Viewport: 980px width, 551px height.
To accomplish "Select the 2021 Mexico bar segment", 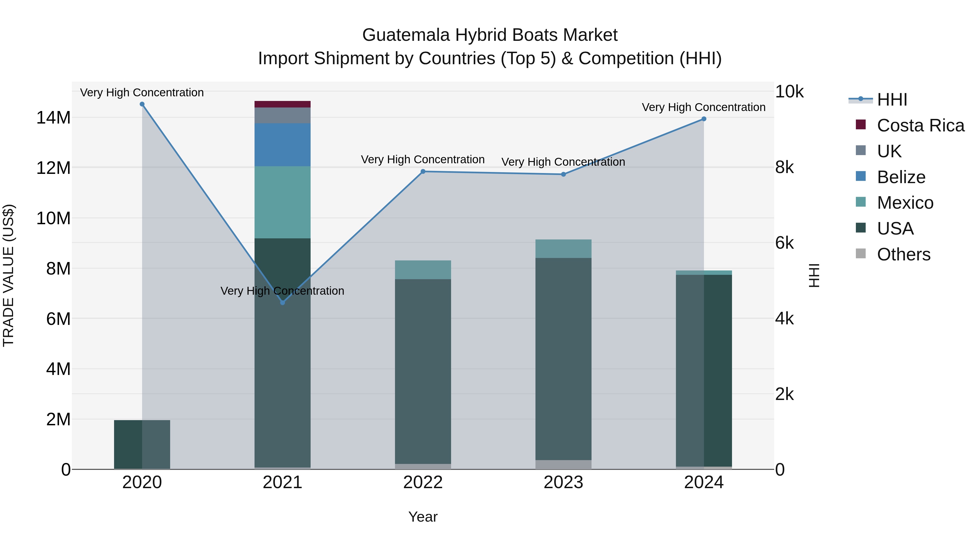I will 282,202.
